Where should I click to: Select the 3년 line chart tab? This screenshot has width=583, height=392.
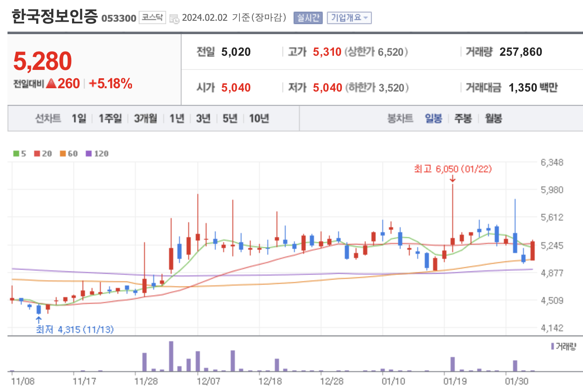(203, 119)
